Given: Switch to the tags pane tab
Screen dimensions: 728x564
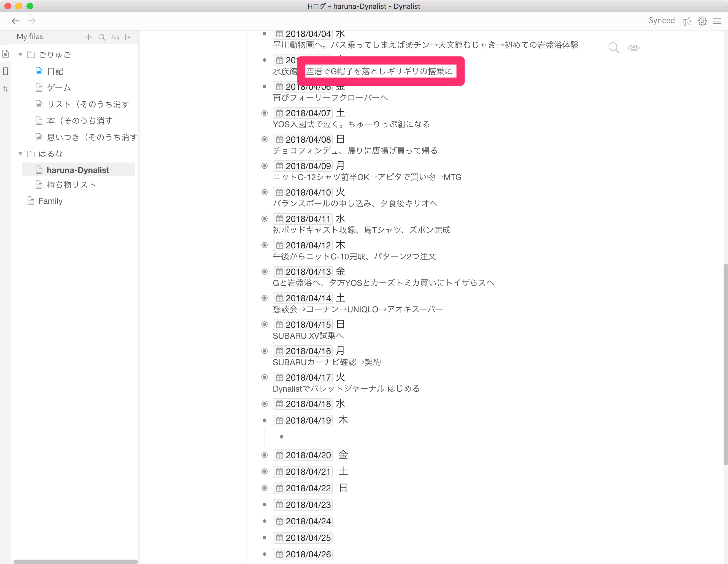Looking at the screenshot, I should click(x=6, y=89).
